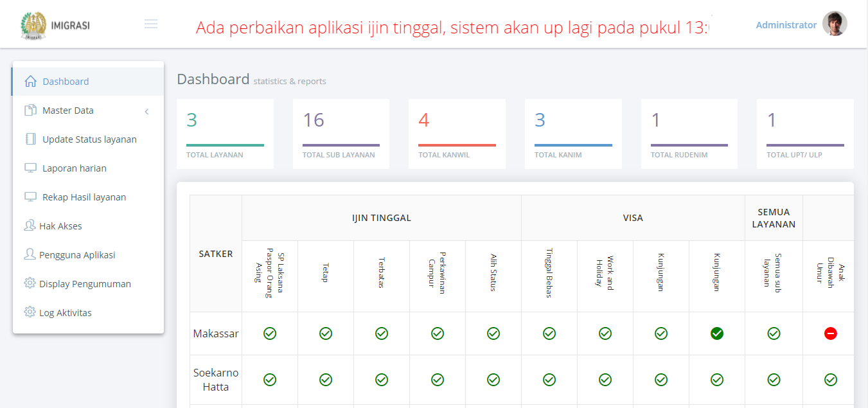Toggle the hamburger sidebar menu
Viewport: 868px width, 408px height.
tap(151, 24)
